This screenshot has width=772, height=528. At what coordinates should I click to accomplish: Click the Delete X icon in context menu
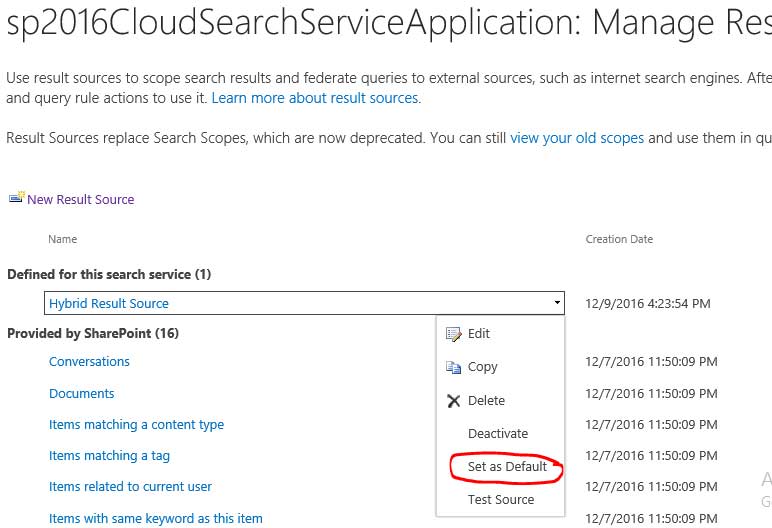click(453, 401)
